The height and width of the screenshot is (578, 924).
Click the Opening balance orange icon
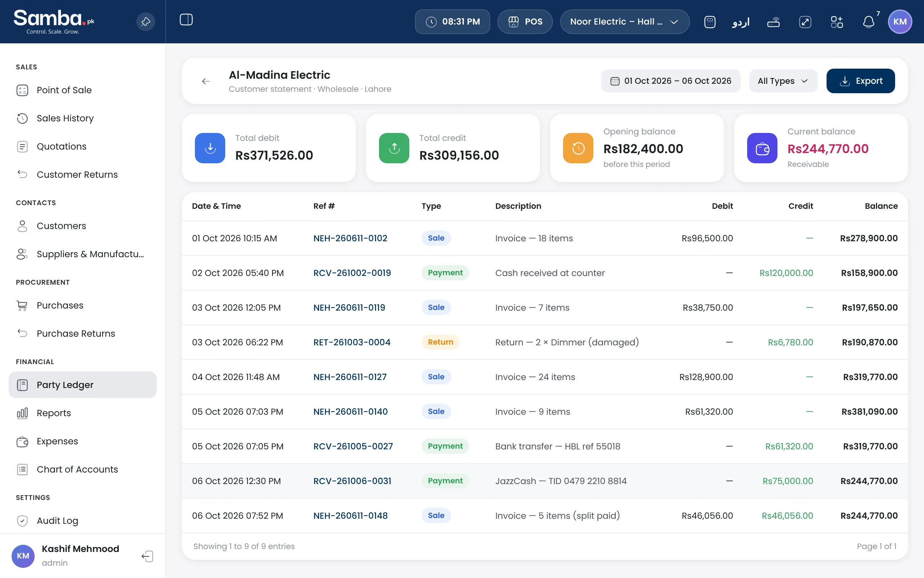(x=578, y=148)
